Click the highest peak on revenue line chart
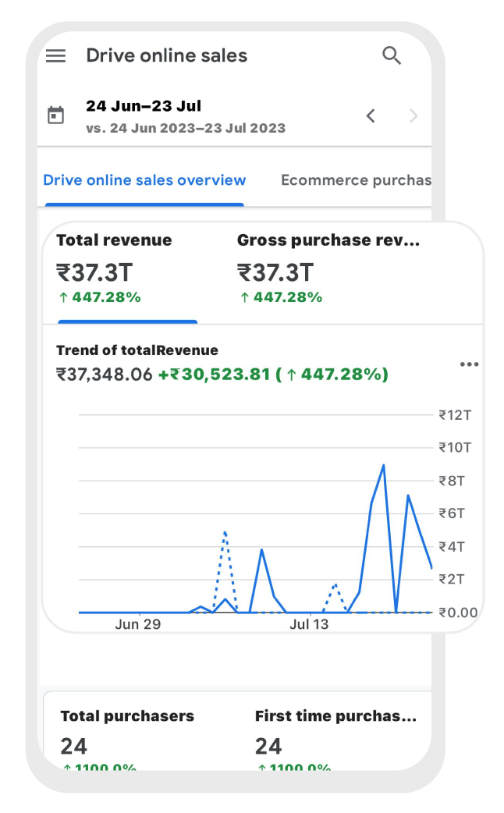 click(x=383, y=466)
